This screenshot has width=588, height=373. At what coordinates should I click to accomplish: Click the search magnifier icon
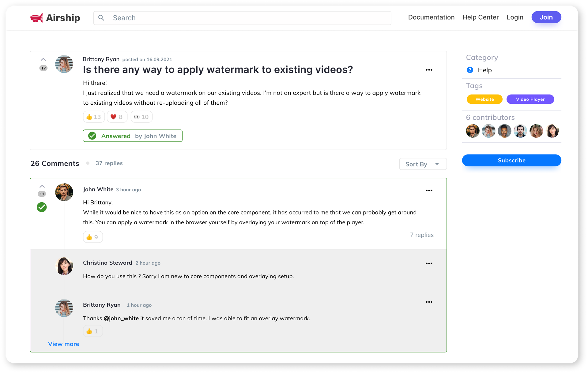101,18
